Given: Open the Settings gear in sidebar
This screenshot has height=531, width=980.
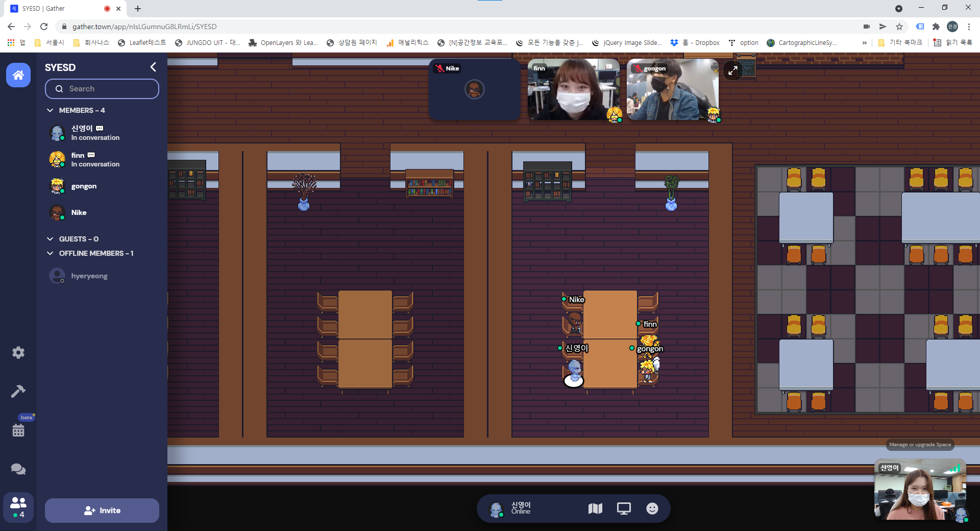Looking at the screenshot, I should pyautogui.click(x=18, y=353).
